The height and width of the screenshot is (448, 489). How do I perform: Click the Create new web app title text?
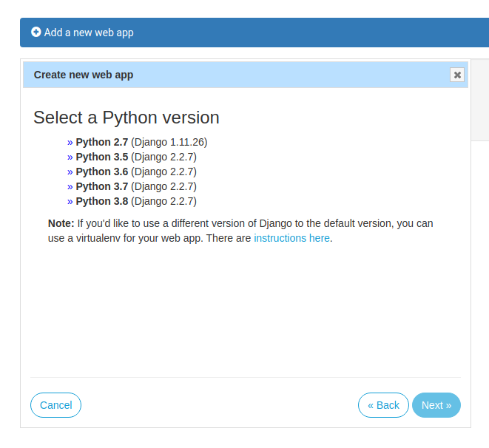tap(84, 75)
